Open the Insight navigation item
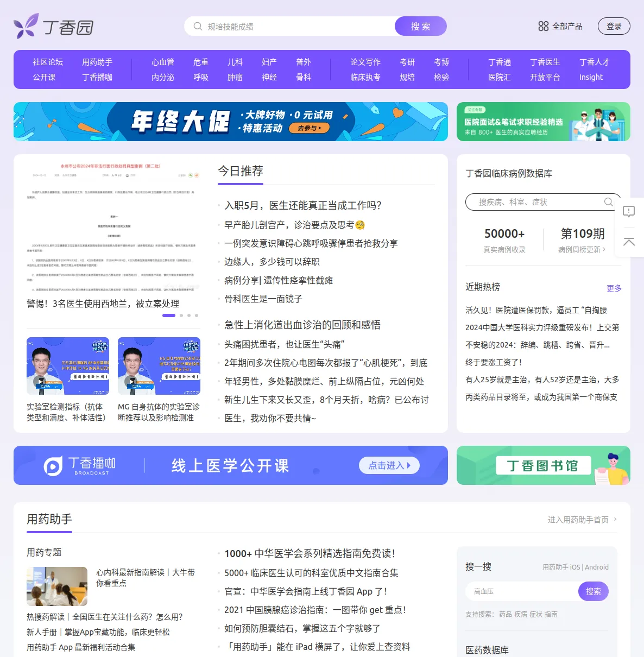This screenshot has height=657, width=644. [591, 77]
